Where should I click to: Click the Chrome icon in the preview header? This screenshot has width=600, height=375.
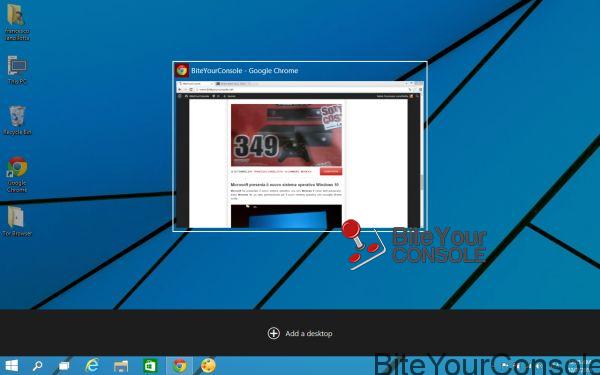[182, 70]
